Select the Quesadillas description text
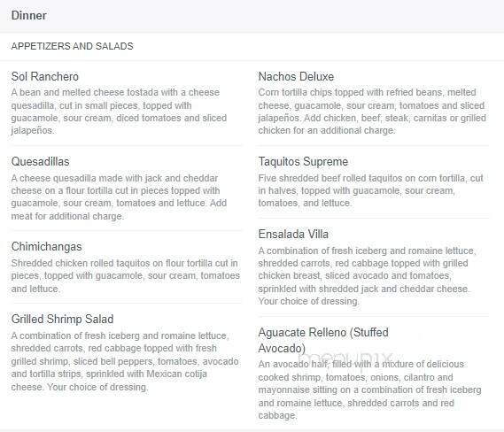The width and height of the screenshot is (504, 432). 119,197
